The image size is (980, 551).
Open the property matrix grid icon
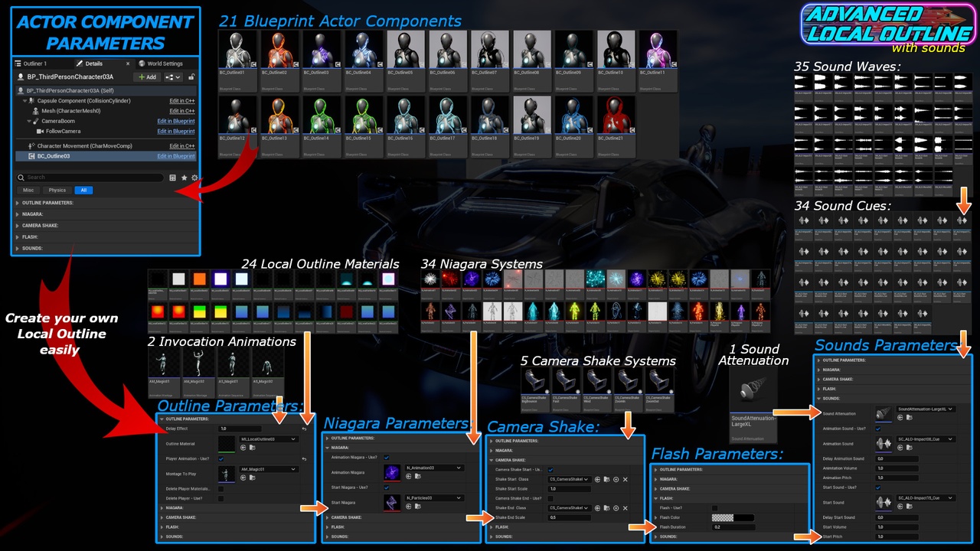(x=172, y=178)
